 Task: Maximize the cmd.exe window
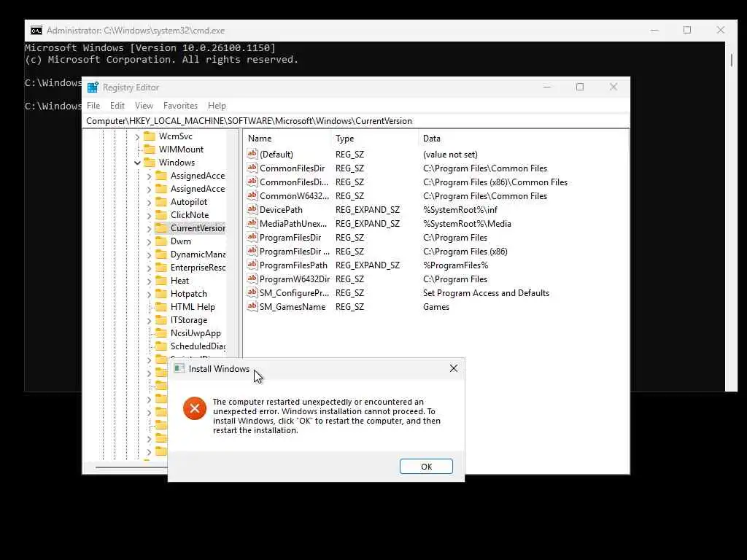pos(687,30)
